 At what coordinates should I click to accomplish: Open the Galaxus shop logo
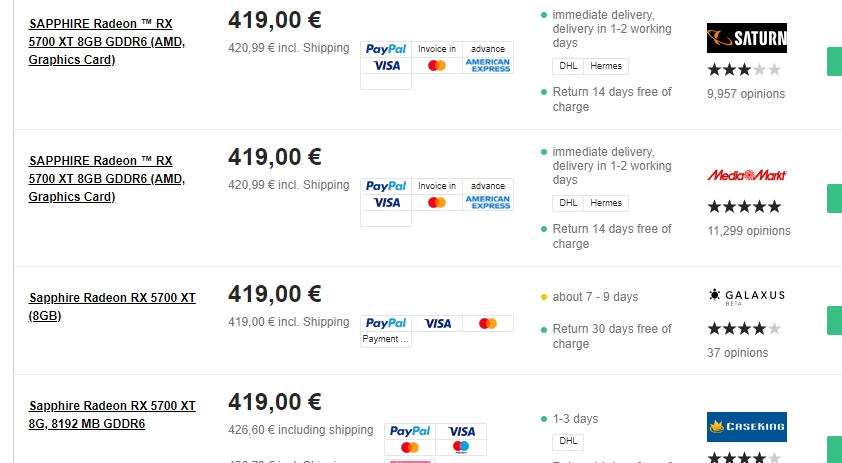pos(746,296)
